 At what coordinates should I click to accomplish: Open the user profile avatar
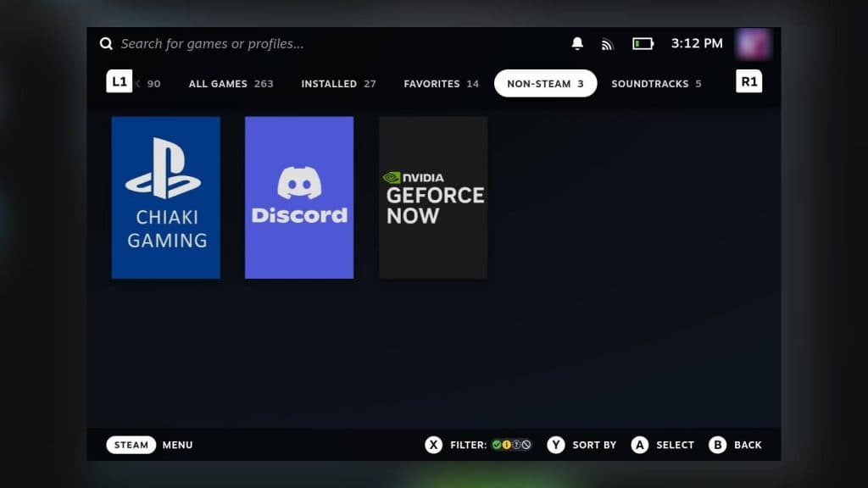tap(753, 43)
